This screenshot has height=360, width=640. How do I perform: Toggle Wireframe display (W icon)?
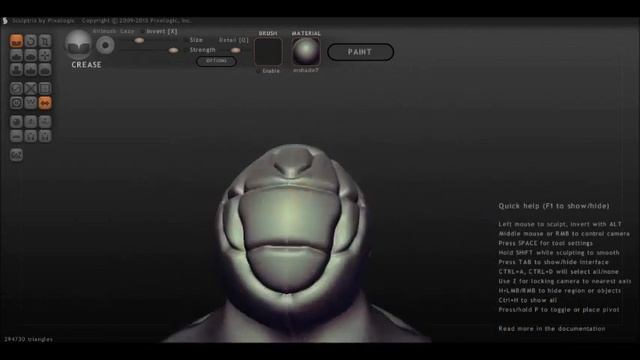(31, 102)
